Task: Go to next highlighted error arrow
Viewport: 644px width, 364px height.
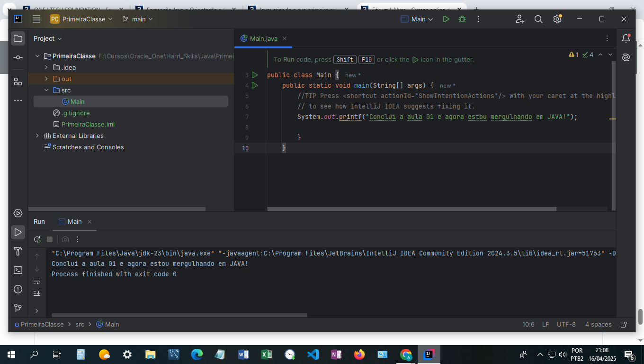Action: coord(610,55)
